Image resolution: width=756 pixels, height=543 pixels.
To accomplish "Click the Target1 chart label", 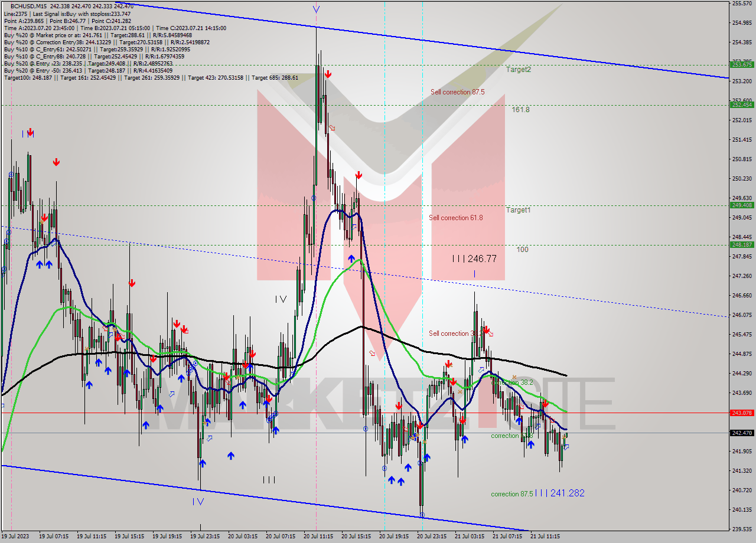I will 518,210.
